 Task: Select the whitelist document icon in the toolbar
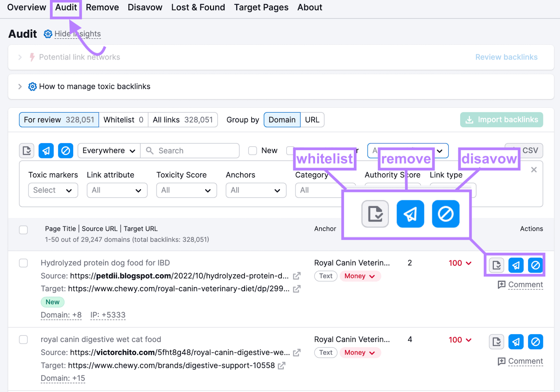(27, 150)
